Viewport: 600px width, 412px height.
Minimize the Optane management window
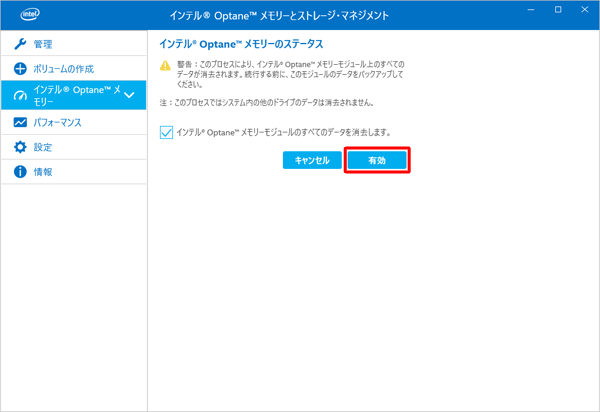click(531, 10)
